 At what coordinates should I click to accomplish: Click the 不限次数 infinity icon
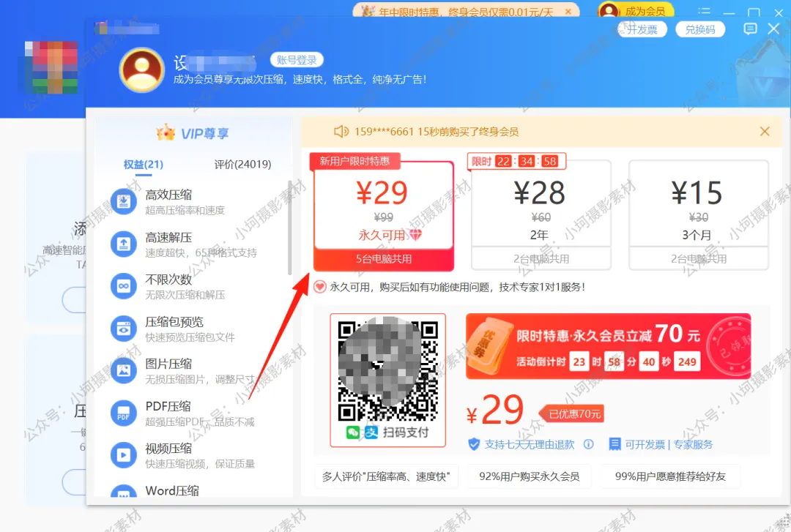coord(124,286)
